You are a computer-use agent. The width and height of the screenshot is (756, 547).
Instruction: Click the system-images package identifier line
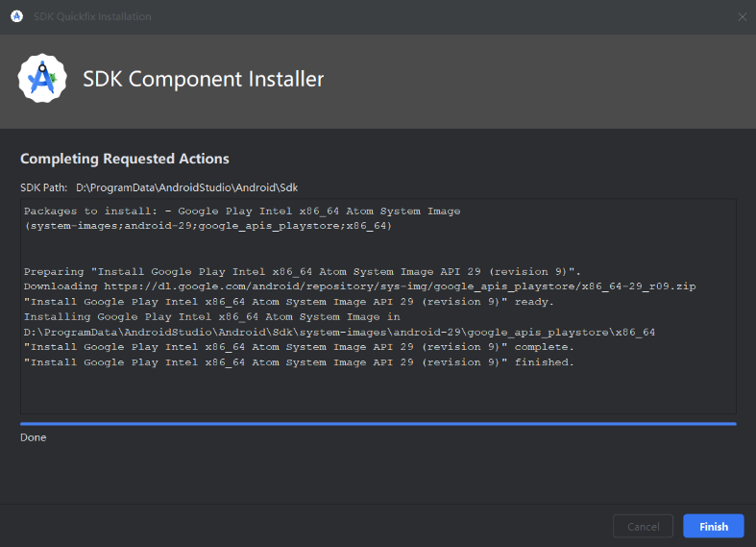click(x=207, y=226)
